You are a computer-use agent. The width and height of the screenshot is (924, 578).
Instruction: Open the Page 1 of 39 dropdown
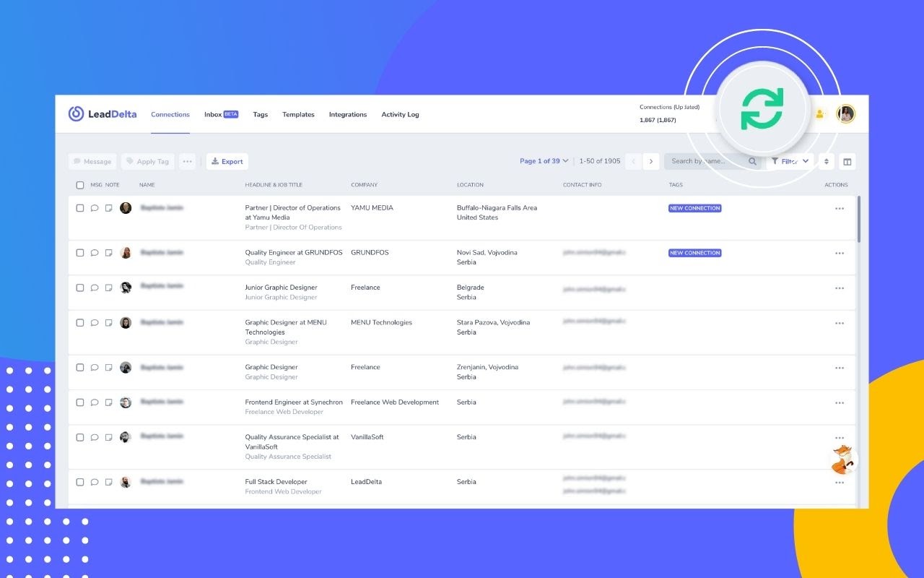coord(544,161)
